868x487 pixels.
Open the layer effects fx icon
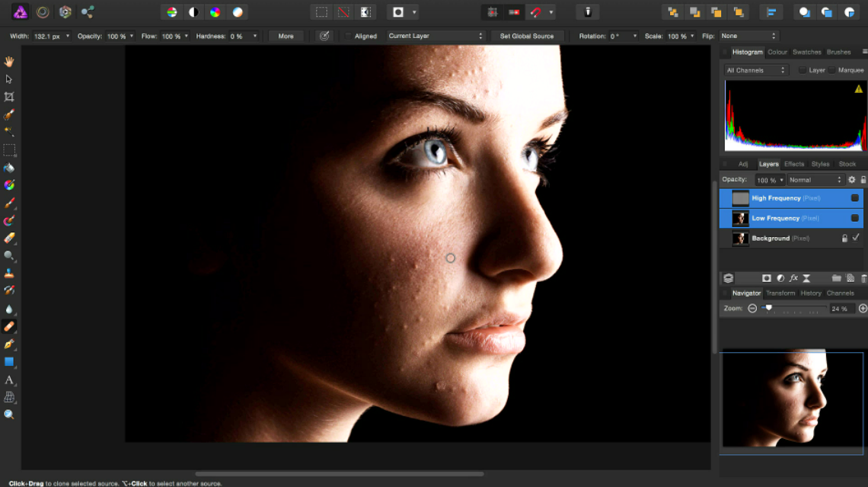tap(793, 278)
